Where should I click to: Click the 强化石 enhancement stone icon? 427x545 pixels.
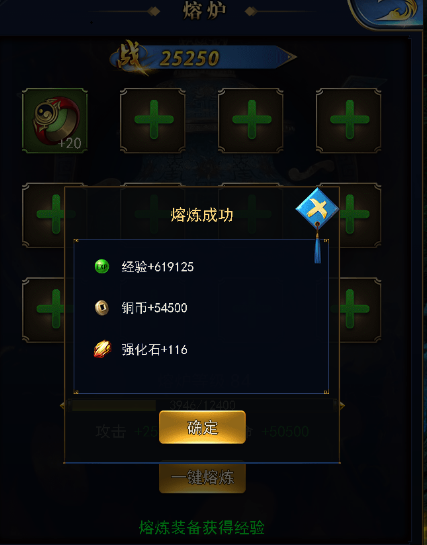(x=102, y=349)
